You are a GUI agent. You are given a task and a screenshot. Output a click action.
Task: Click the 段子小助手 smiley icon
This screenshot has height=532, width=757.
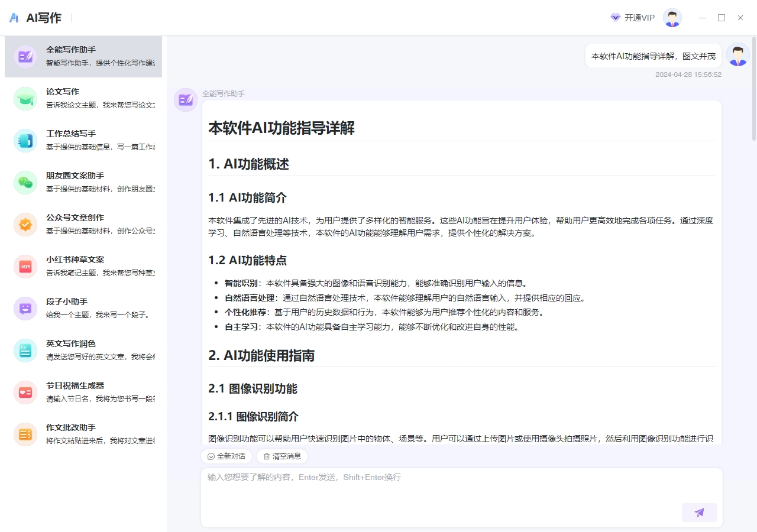point(25,309)
